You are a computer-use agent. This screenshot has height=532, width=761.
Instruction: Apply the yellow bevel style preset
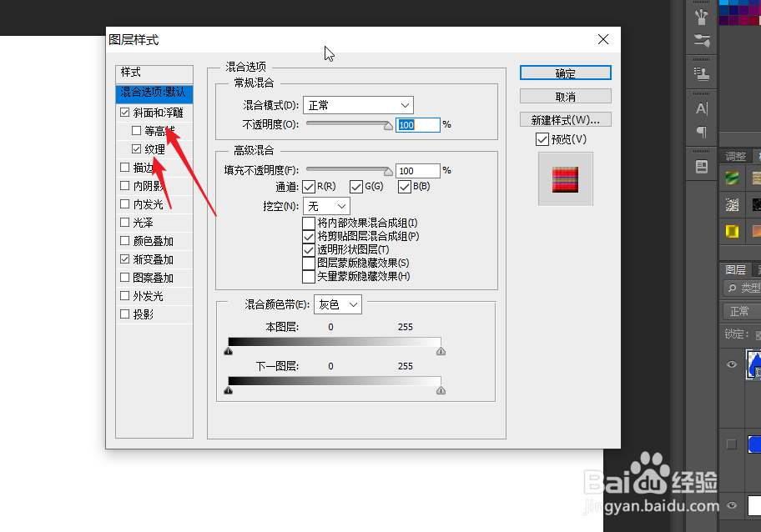tap(732, 231)
